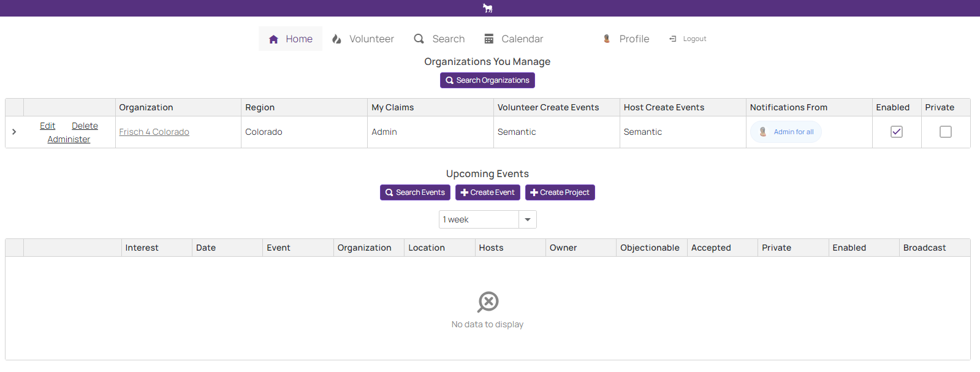Click the Profile avatar icon

click(606, 39)
